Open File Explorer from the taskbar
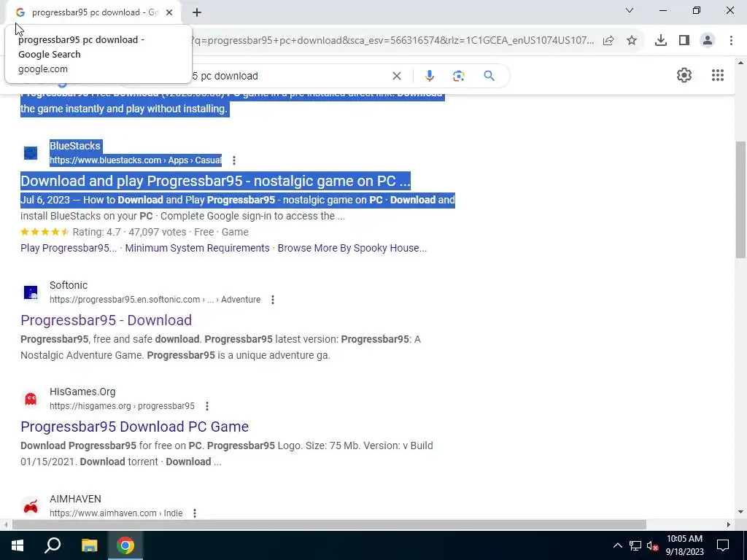Image resolution: width=747 pixels, height=560 pixels. coord(89,545)
